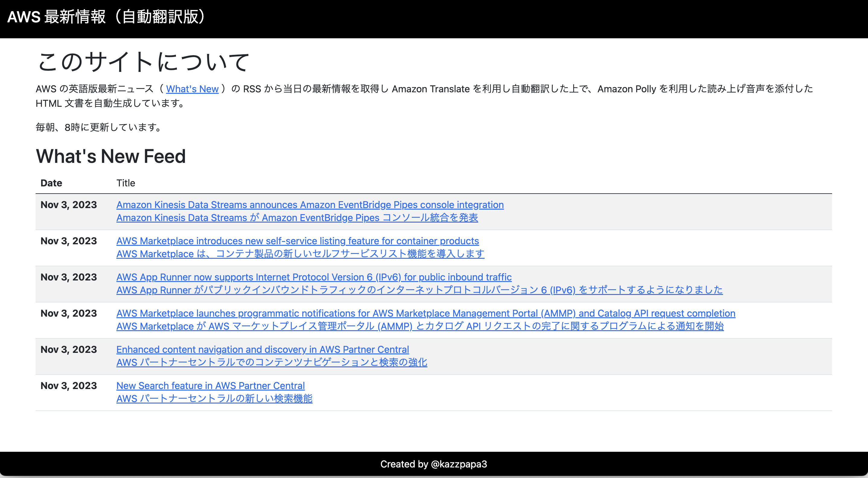Click the Date column header
Viewport: 868px width, 478px height.
[x=51, y=183]
